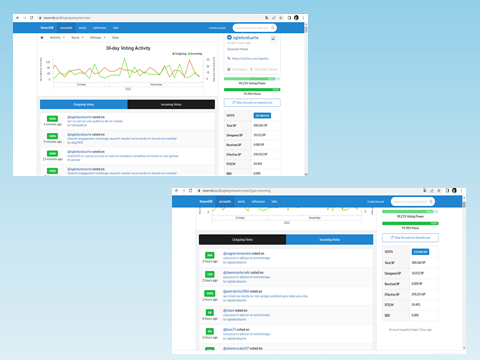
Task: Open the @pedrobrito2004 voter link
Action: tap(236, 291)
